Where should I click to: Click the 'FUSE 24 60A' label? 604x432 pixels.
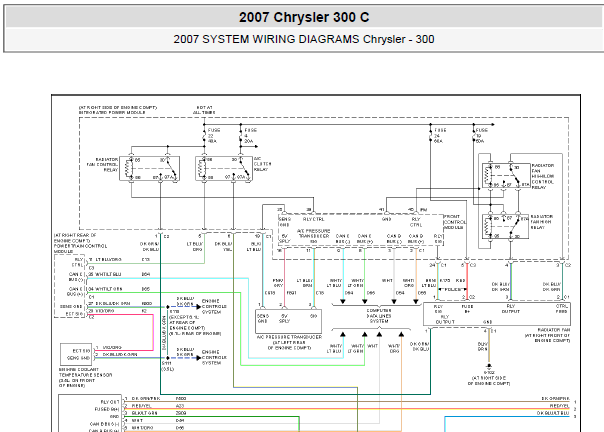coord(440,136)
